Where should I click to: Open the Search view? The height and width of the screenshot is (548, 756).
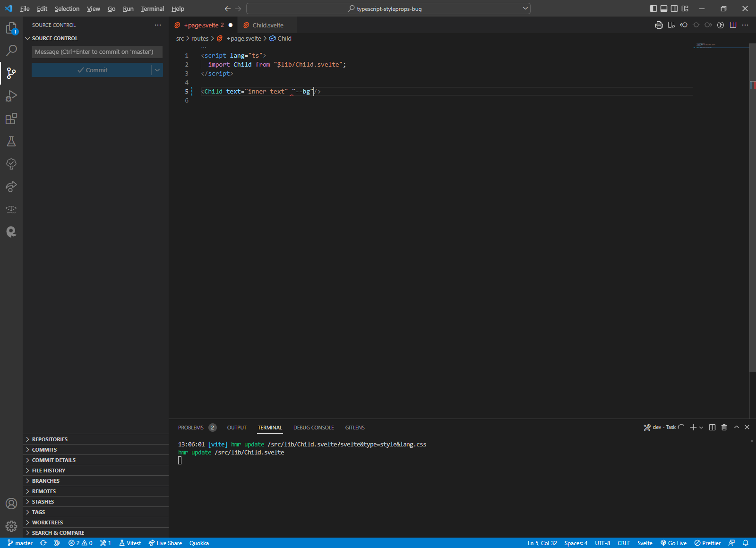click(11, 51)
